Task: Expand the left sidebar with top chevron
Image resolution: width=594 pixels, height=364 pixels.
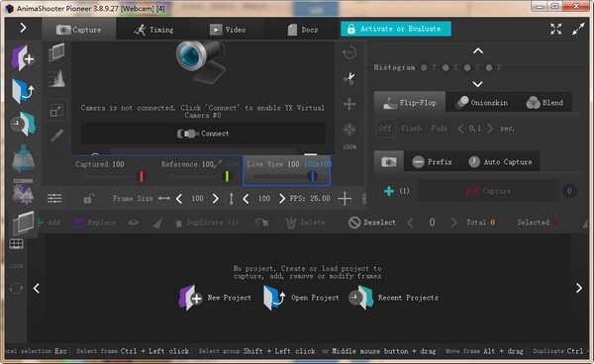Action: (23, 28)
